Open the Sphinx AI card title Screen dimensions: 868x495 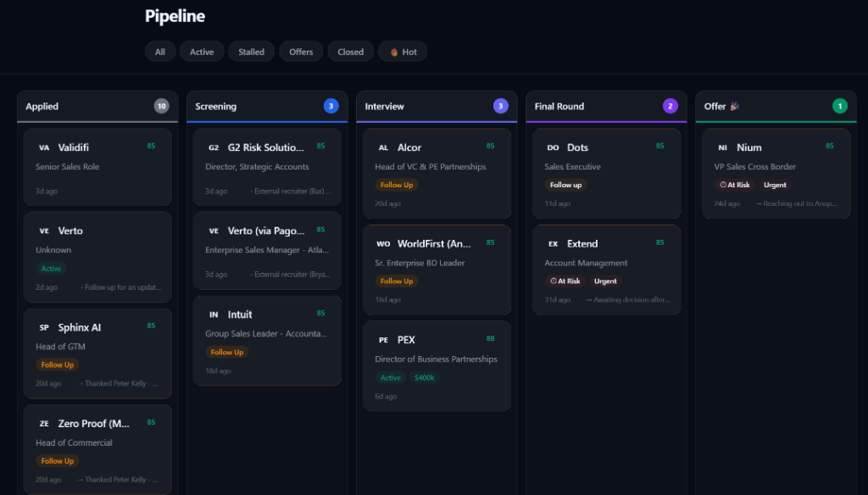click(x=79, y=327)
